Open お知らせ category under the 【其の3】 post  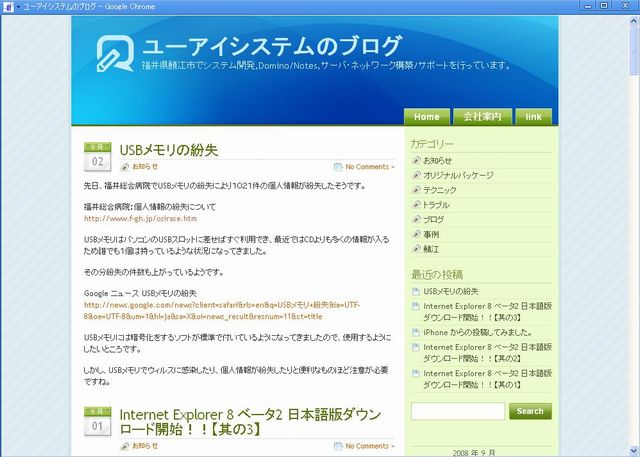point(145,446)
